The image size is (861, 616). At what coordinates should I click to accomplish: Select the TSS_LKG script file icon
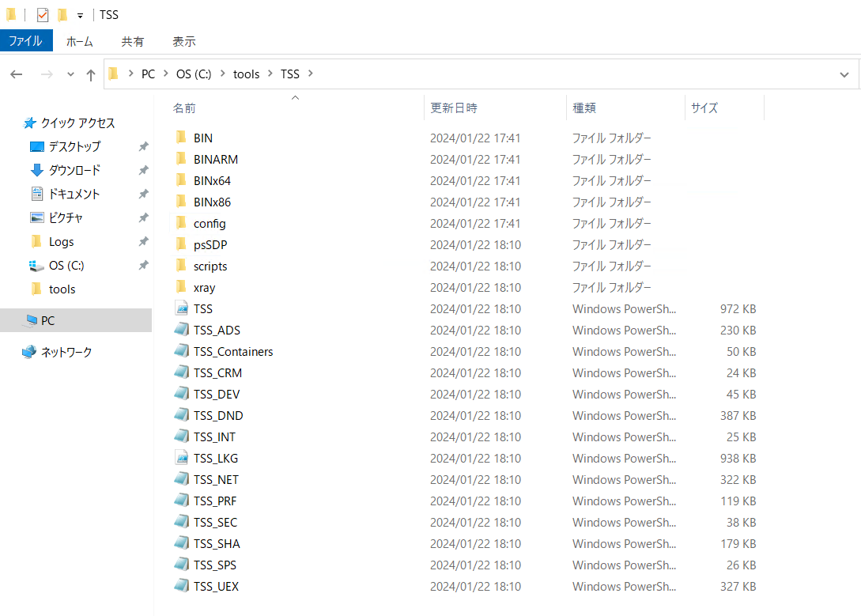tap(182, 459)
